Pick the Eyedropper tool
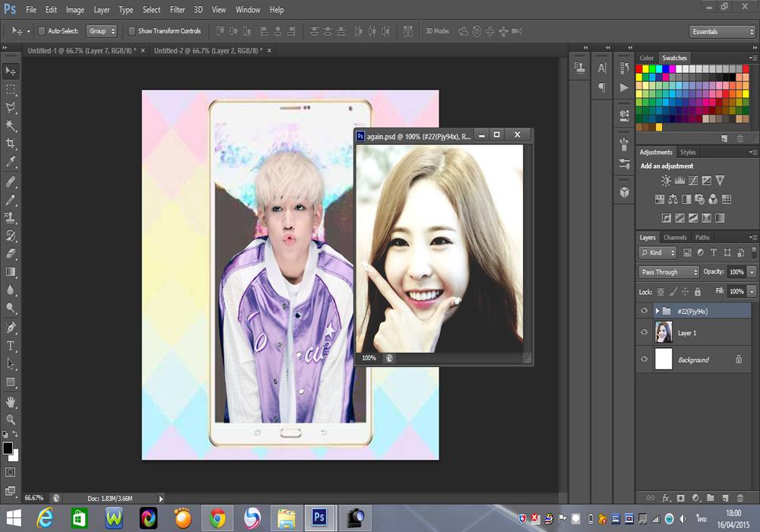This screenshot has height=532, width=760. click(x=11, y=162)
